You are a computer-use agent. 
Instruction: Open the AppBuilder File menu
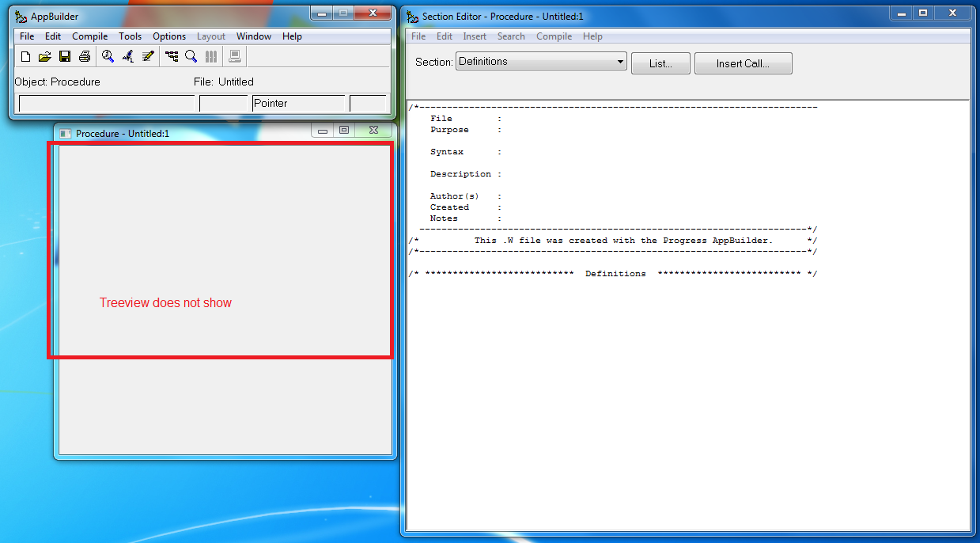[x=27, y=36]
